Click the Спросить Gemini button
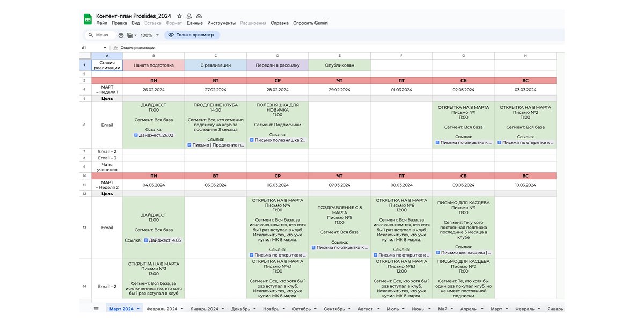The height and width of the screenshot is (322, 644). (x=311, y=23)
